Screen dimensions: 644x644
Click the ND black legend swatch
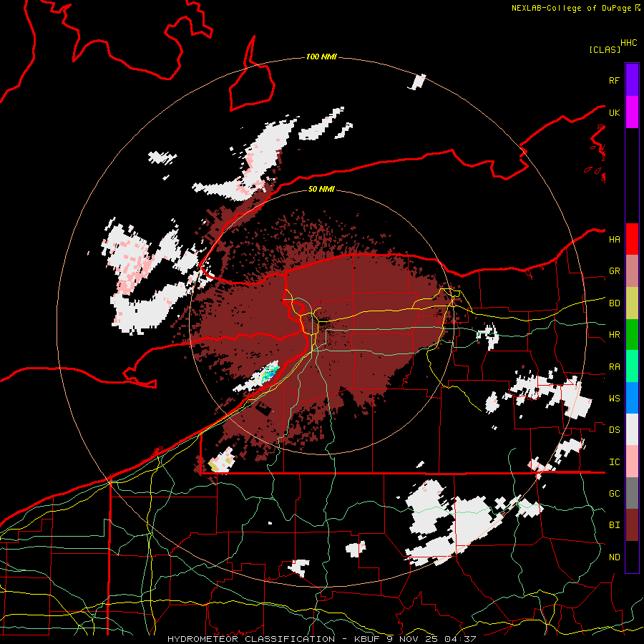tap(632, 557)
